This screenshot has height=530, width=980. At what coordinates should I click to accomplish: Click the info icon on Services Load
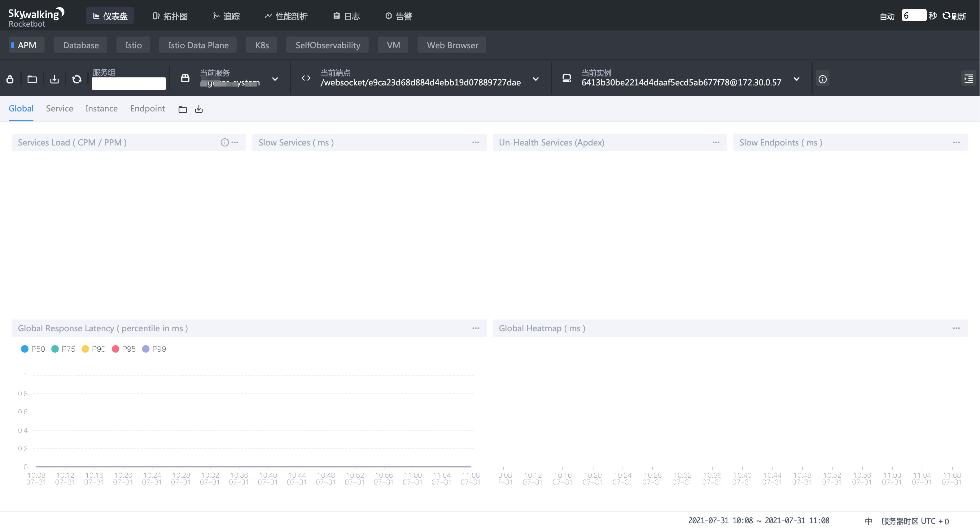point(225,142)
